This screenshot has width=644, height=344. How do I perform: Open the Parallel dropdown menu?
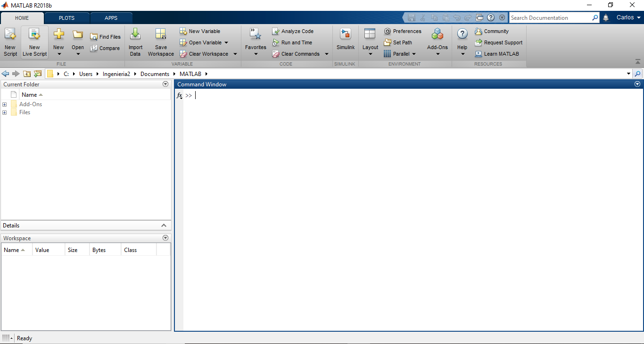[400, 54]
